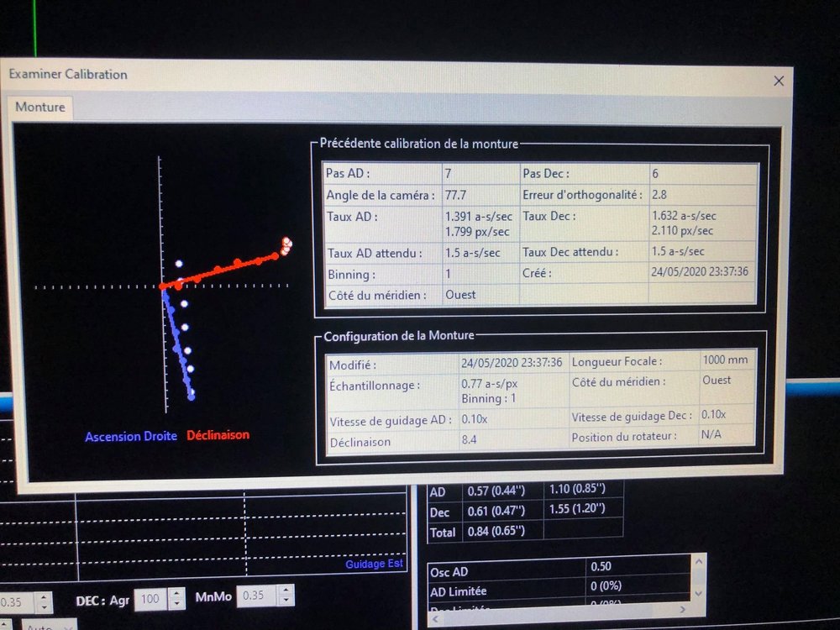Click the red 'Déclinaison' legend label
The width and height of the screenshot is (840, 630).
click(x=217, y=435)
